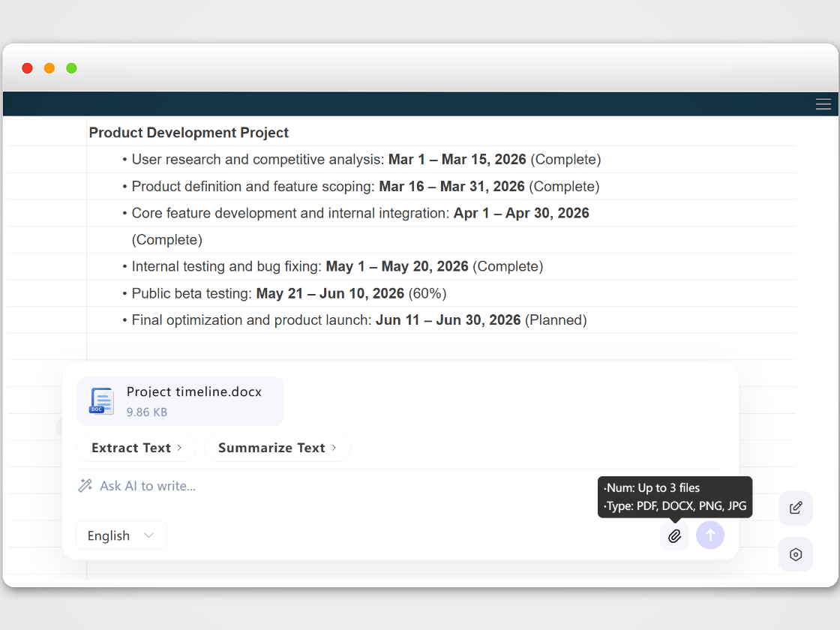Open the English language dropdown
Viewport: 840px width, 630px height.
tap(121, 535)
